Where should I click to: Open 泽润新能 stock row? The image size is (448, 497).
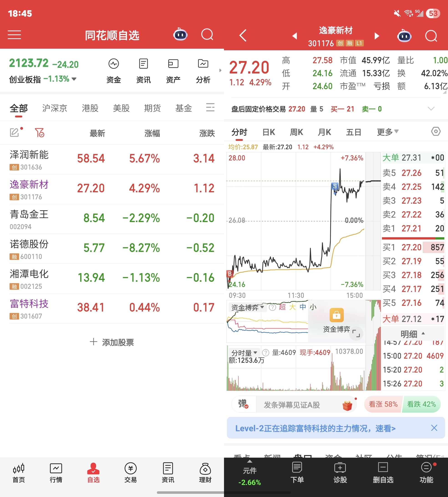112,159
